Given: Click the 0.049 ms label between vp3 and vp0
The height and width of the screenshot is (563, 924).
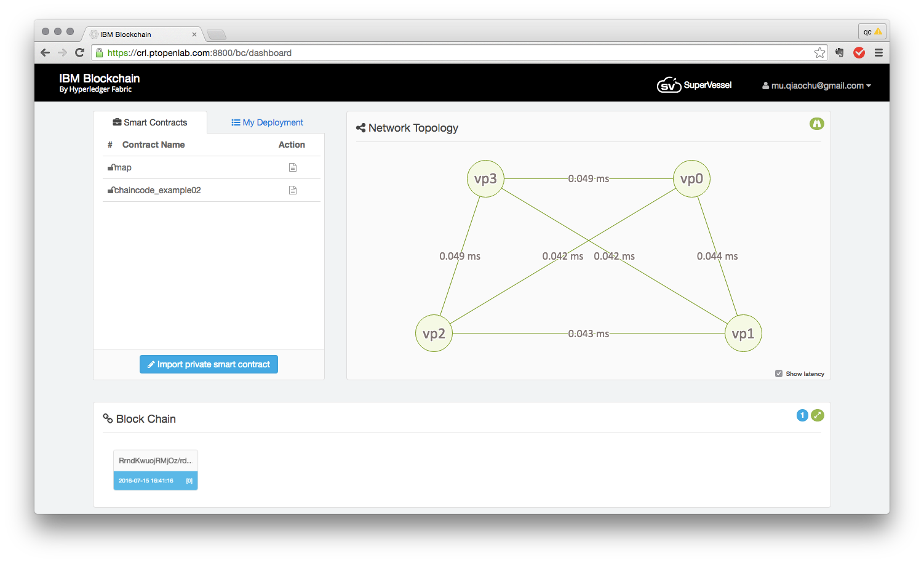Looking at the screenshot, I should 589,178.
